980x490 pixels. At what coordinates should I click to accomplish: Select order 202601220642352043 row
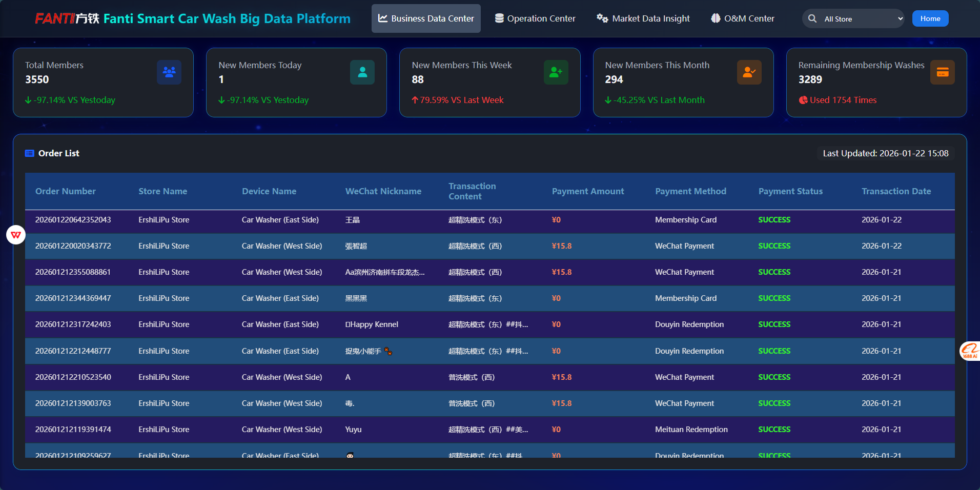pyautogui.click(x=73, y=220)
